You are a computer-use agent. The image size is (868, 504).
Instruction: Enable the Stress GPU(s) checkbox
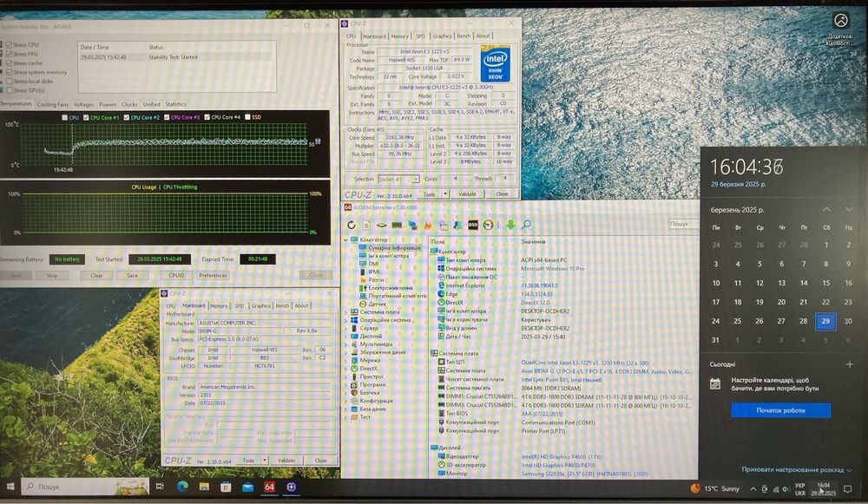point(10,89)
